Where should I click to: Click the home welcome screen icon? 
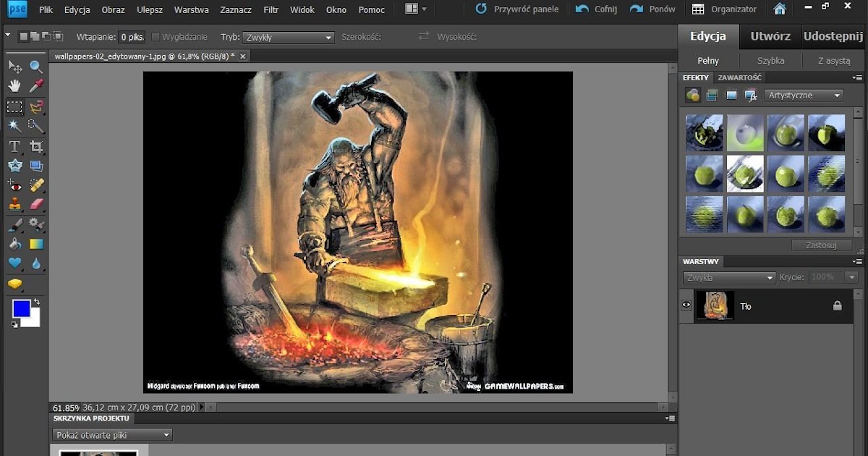(780, 9)
